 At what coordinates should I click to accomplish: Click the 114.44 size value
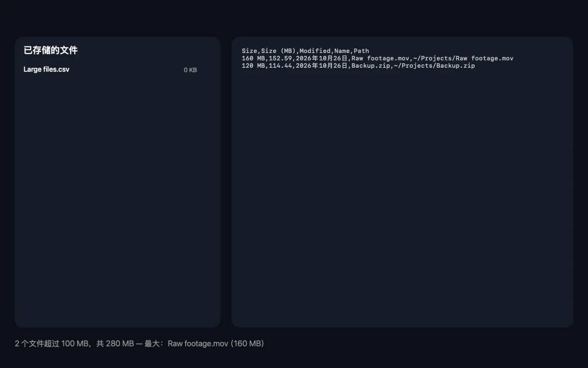point(280,66)
